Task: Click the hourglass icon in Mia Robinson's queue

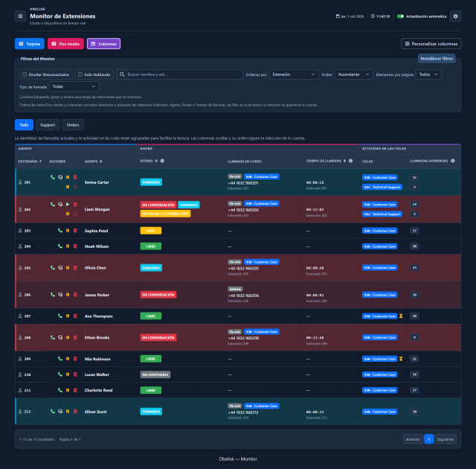Action: (x=401, y=359)
